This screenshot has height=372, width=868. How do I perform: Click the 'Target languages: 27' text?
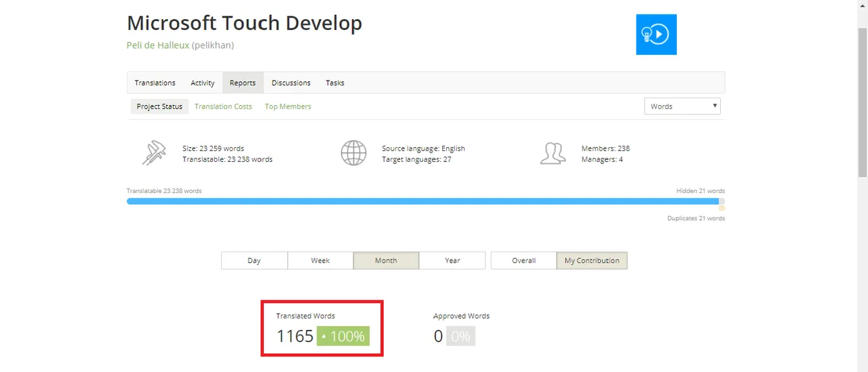416,159
